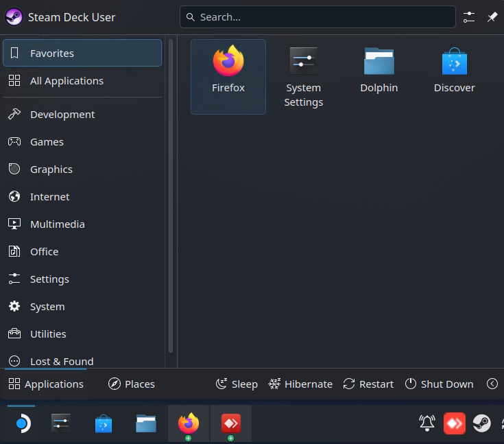Open the System category
Viewport: 504px width, 444px height.
(x=82, y=307)
